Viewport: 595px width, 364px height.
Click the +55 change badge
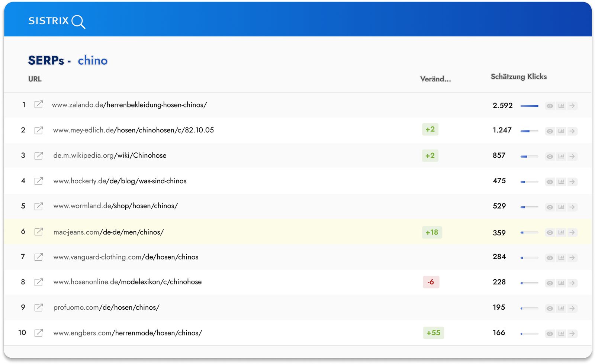(434, 333)
